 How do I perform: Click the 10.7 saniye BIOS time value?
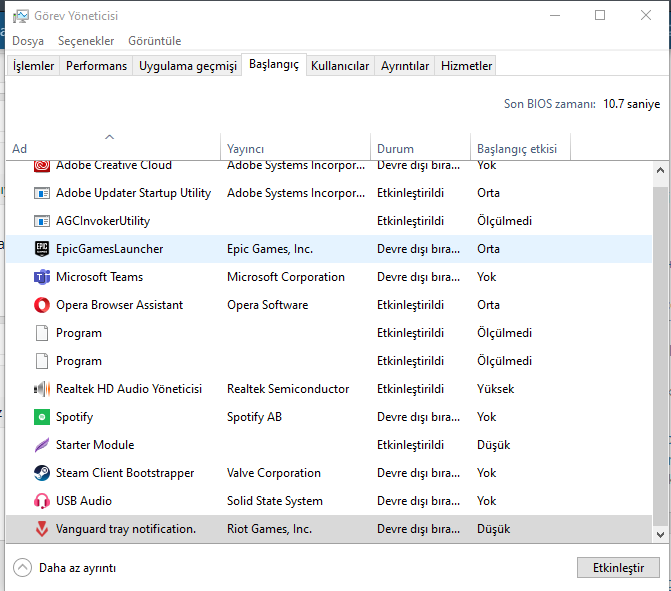pyautogui.click(x=631, y=104)
